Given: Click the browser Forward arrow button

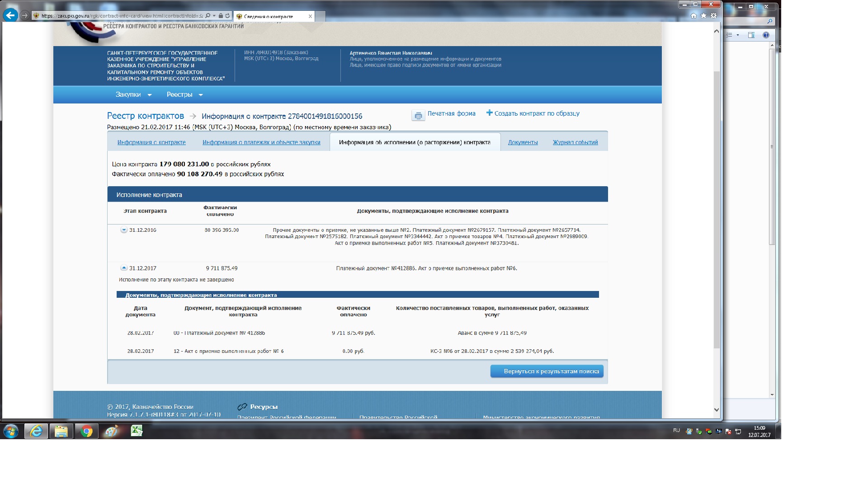Looking at the screenshot, I should (25, 15).
